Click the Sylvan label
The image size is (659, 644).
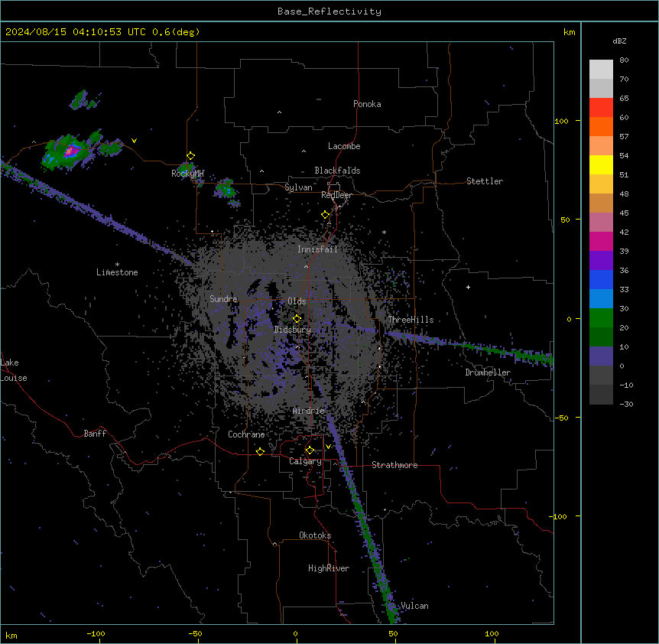click(298, 187)
